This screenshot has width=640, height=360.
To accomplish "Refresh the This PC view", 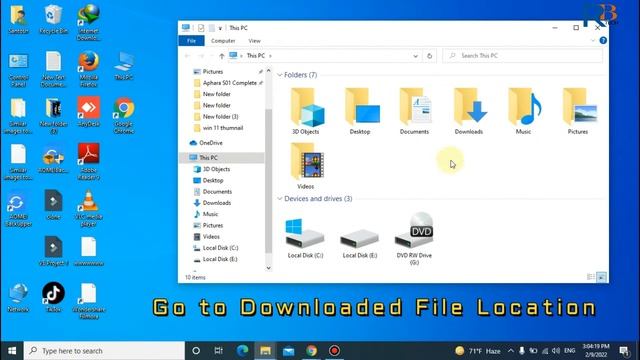I will (x=429, y=56).
